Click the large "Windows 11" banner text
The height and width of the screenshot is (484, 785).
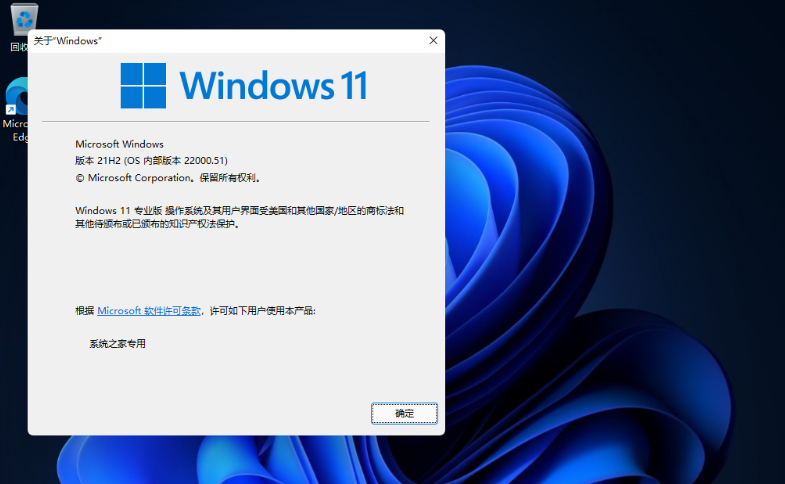274,86
